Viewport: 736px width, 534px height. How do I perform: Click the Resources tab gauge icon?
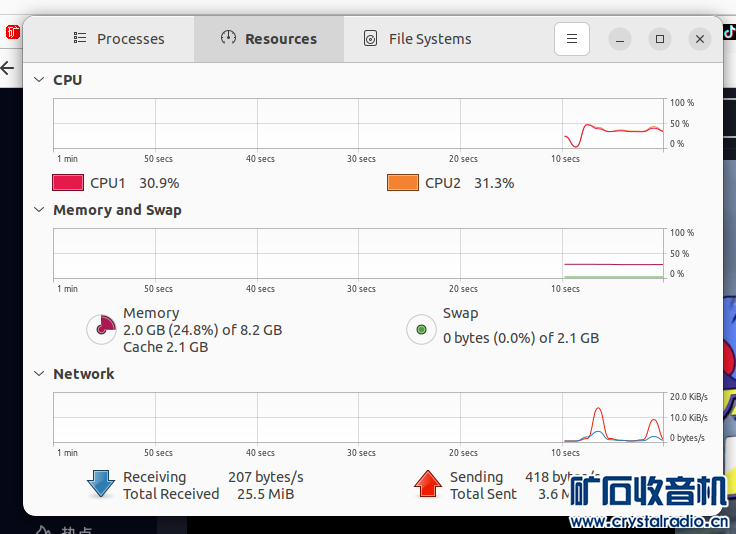point(228,38)
